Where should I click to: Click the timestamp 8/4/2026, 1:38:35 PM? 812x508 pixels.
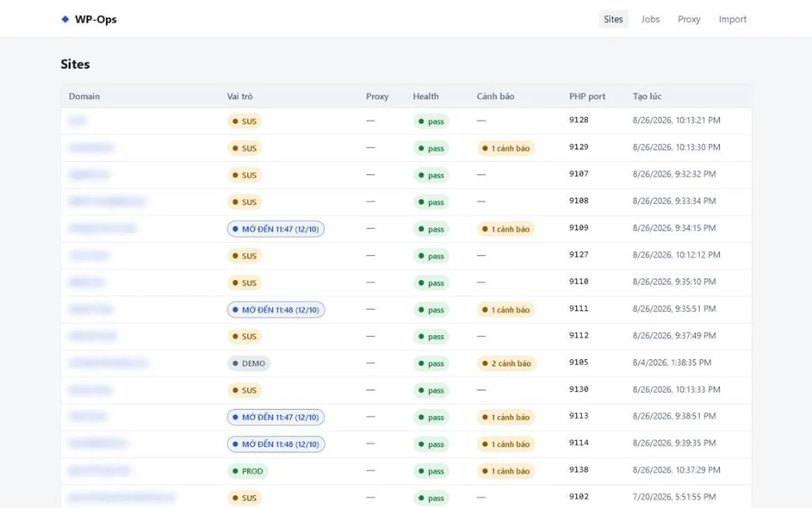672,362
